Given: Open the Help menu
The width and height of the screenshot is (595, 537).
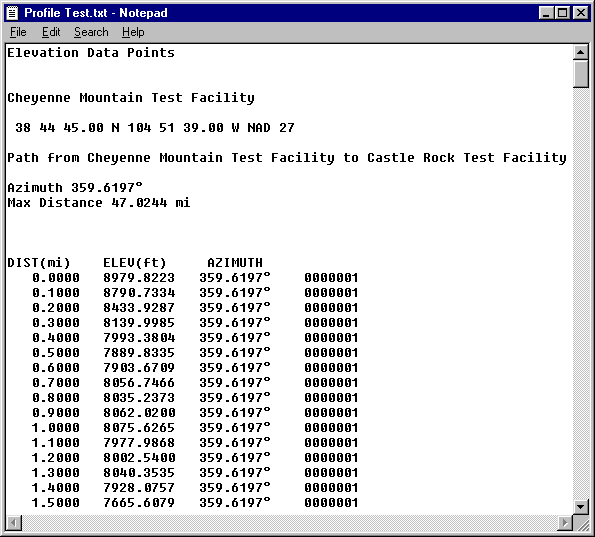Looking at the screenshot, I should coord(133,32).
